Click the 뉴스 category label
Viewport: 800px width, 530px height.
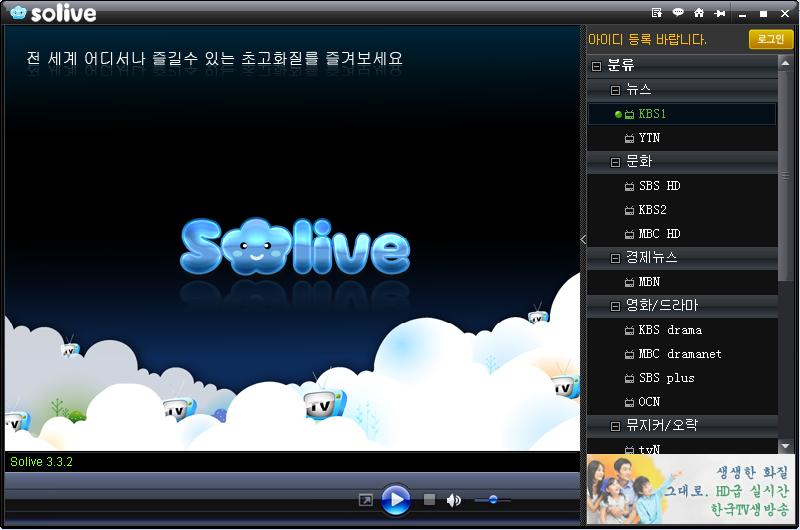(639, 90)
